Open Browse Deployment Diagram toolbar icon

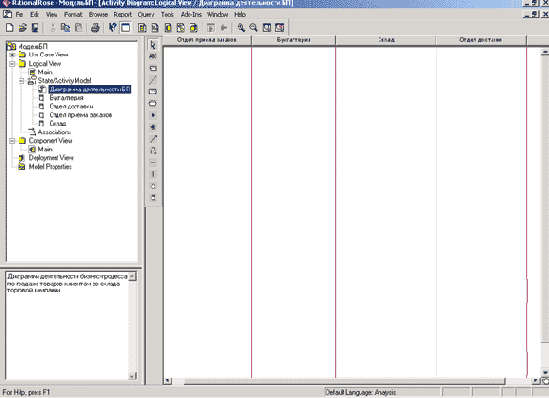194,28
